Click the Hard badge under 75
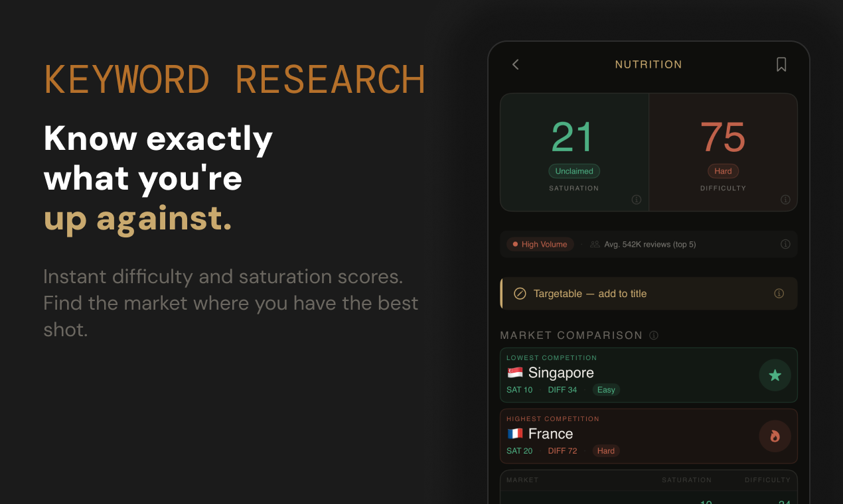Screen dimensions: 843x504 [723, 171]
